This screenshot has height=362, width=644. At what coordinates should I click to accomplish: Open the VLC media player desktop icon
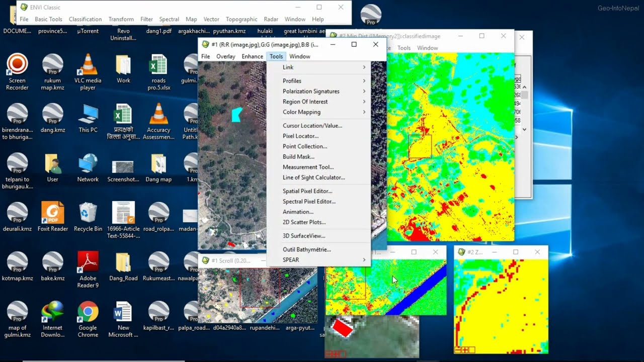pos(88,72)
